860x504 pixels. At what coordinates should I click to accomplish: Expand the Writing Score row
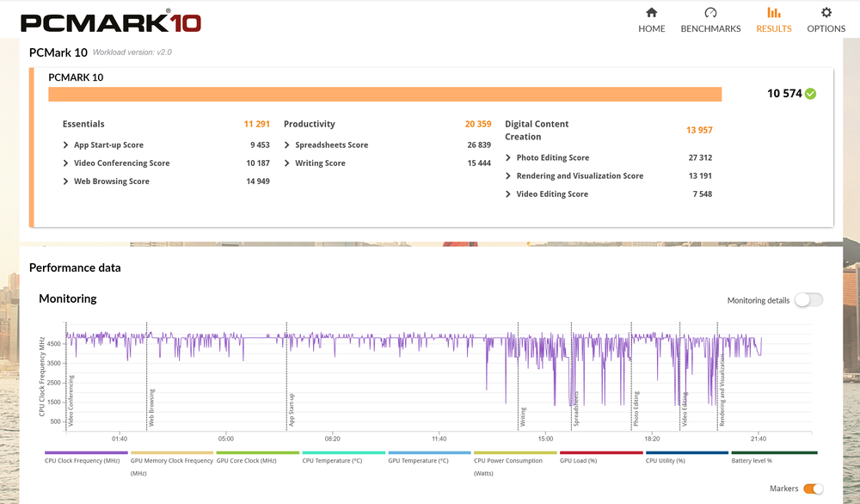click(387, 163)
